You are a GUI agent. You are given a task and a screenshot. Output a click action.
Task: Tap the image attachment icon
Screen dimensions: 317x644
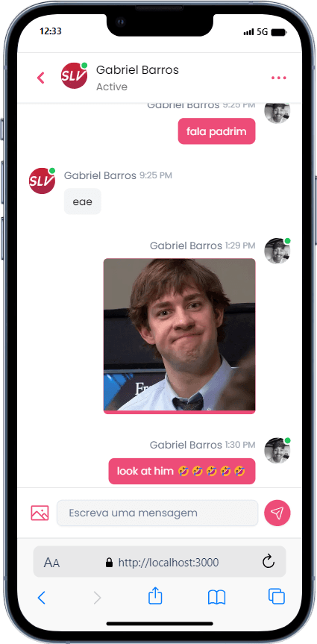coord(40,513)
